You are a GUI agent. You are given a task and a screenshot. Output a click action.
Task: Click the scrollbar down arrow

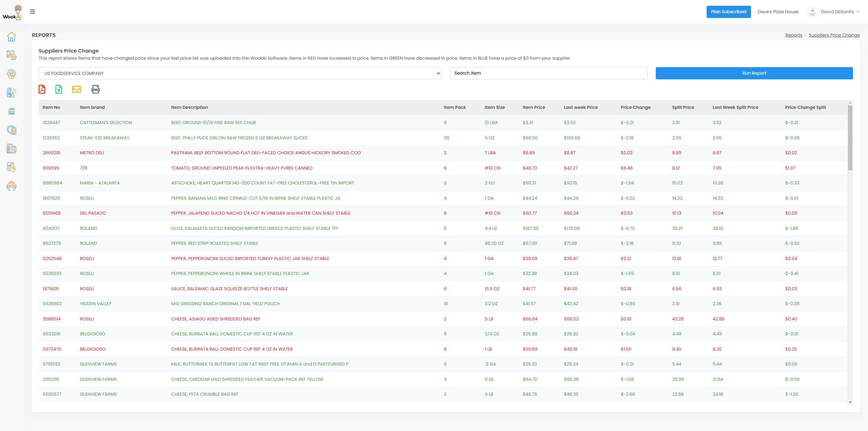tap(850, 402)
